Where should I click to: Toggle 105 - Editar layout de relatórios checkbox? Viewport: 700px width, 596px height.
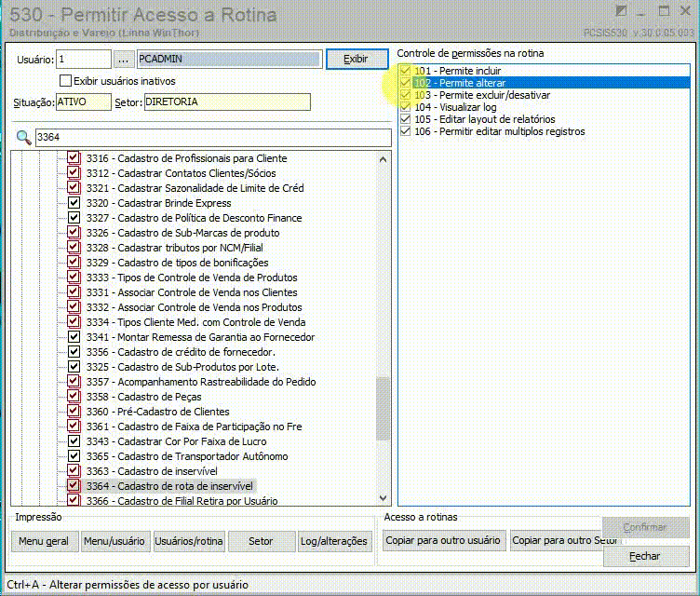[x=405, y=119]
